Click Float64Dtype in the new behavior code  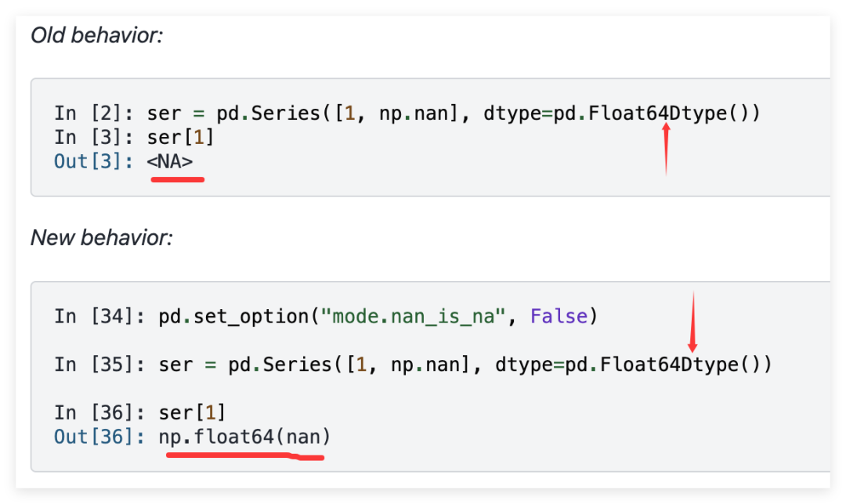pos(669,365)
